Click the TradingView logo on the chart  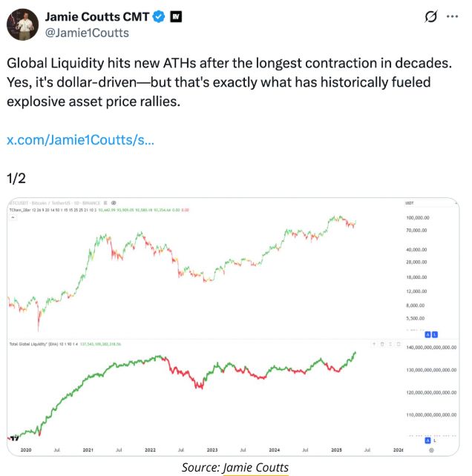click(x=13, y=437)
